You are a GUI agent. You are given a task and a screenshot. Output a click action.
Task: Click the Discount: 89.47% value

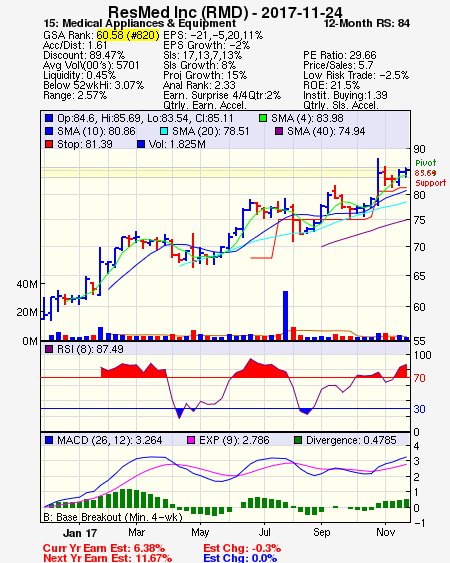(x=84, y=55)
